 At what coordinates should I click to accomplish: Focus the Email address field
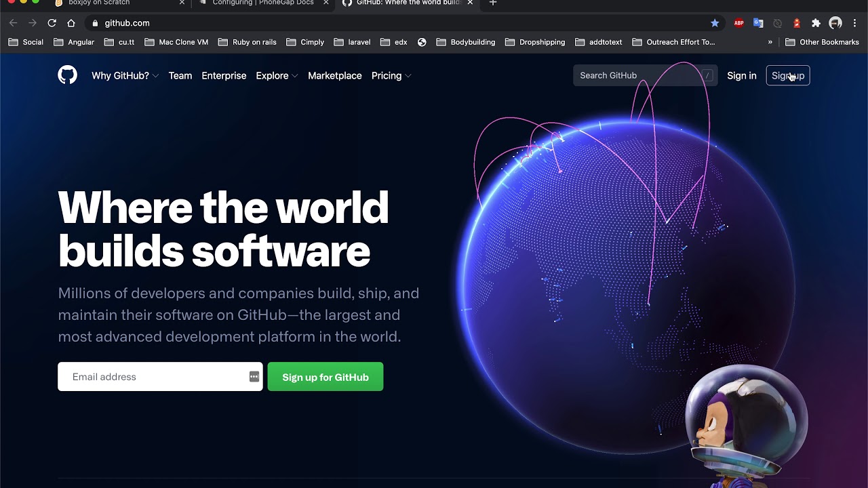pyautogui.click(x=160, y=377)
